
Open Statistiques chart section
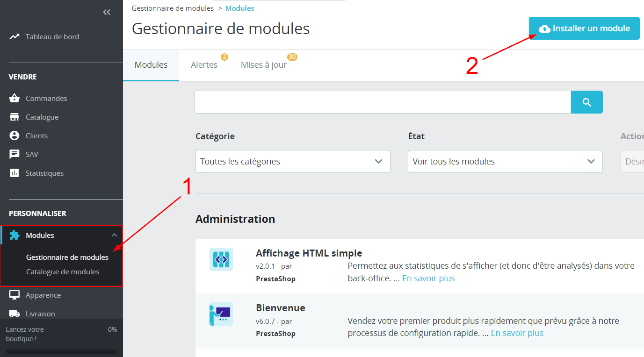click(x=44, y=173)
